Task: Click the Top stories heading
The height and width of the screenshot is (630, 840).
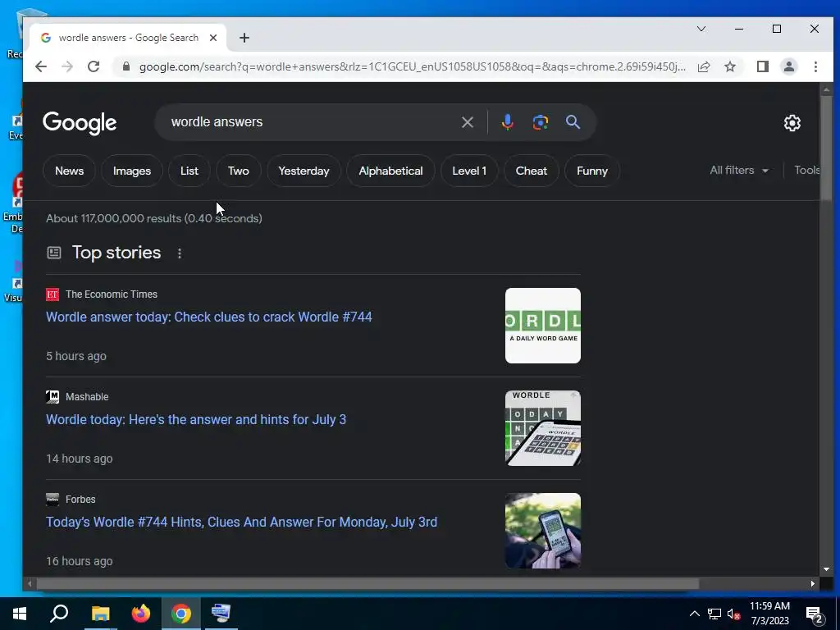Action: [116, 253]
